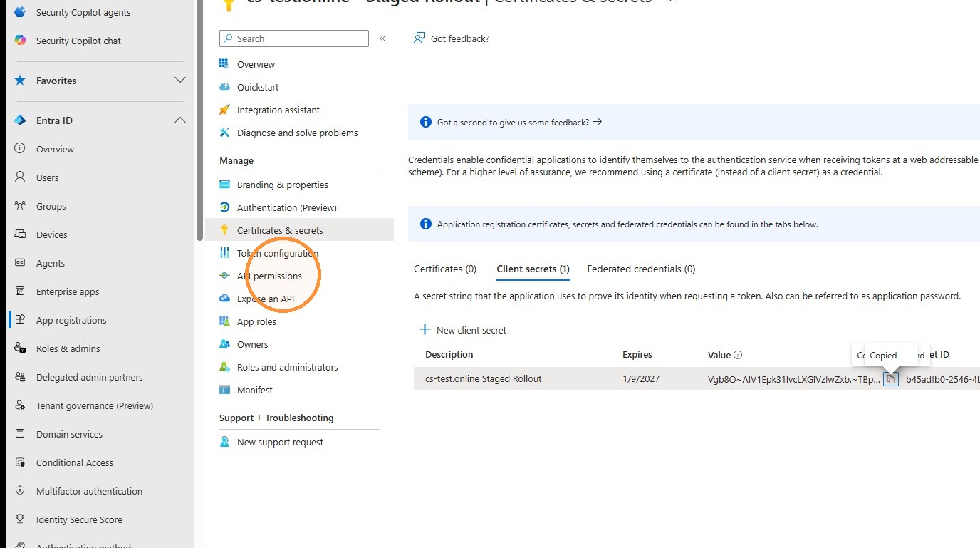Click the Identity Secure Score trophy icon
980x548 pixels.
pyautogui.click(x=20, y=519)
